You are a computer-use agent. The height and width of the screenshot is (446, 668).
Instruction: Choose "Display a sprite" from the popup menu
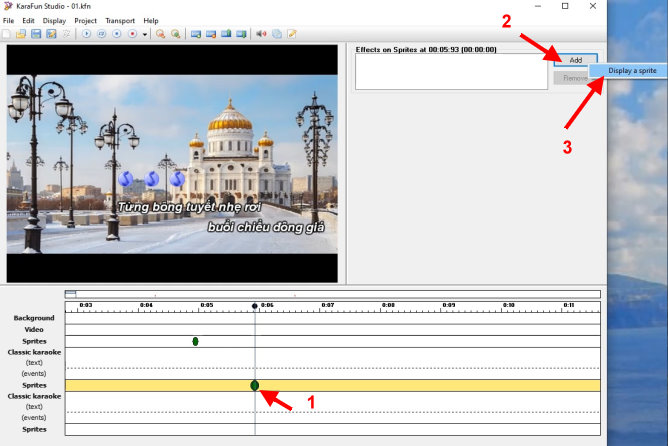(x=631, y=70)
